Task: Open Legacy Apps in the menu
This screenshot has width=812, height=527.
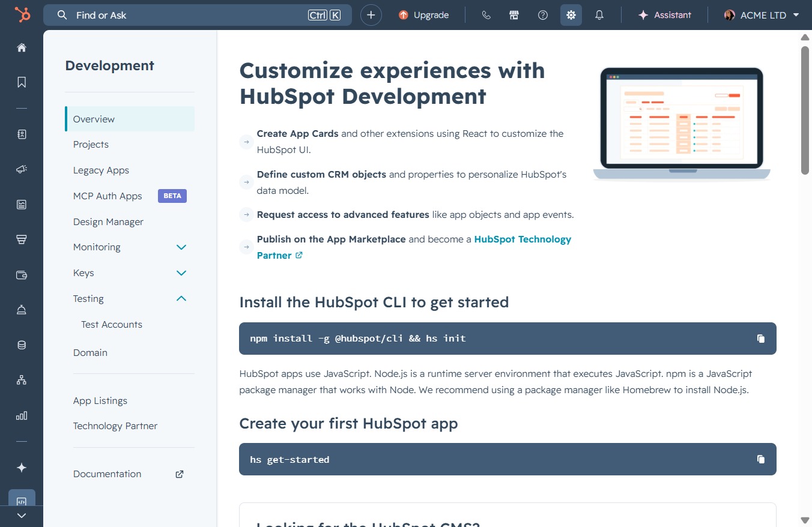Action: click(x=101, y=170)
